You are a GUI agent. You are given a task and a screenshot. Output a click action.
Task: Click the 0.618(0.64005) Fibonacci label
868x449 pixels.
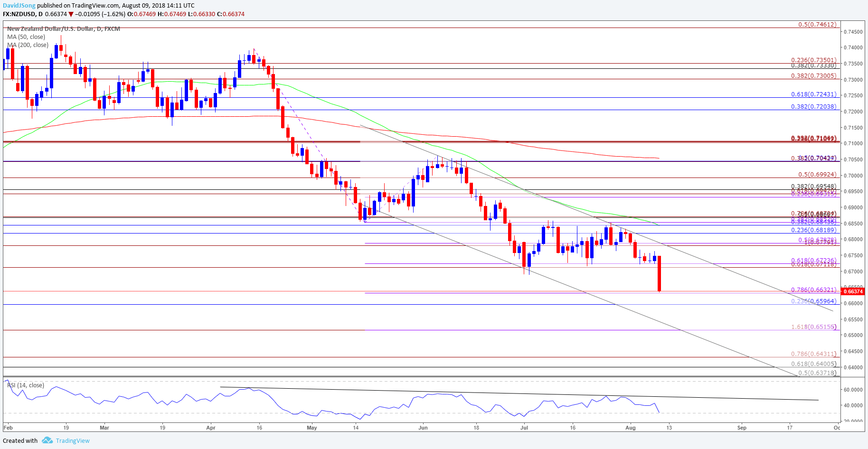point(814,364)
